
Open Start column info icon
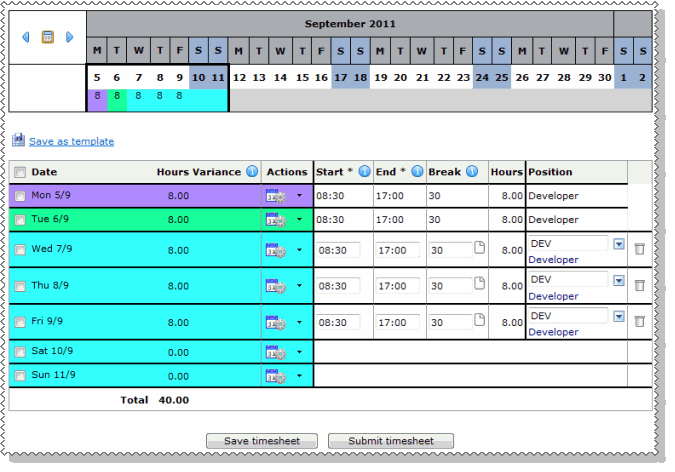364,171
